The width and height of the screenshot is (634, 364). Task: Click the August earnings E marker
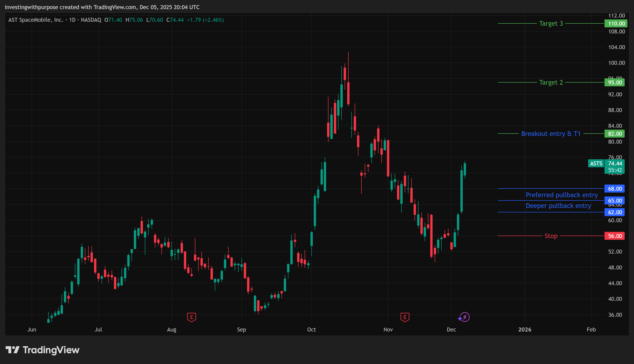point(192,317)
